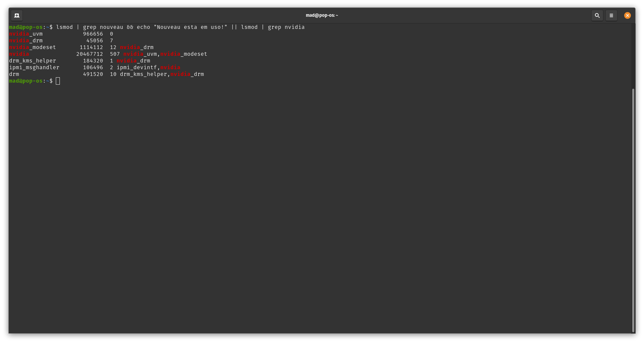Click the ipmi_devintf dependency text
Image resolution: width=644 pixels, height=343 pixels.
pyautogui.click(x=137, y=68)
